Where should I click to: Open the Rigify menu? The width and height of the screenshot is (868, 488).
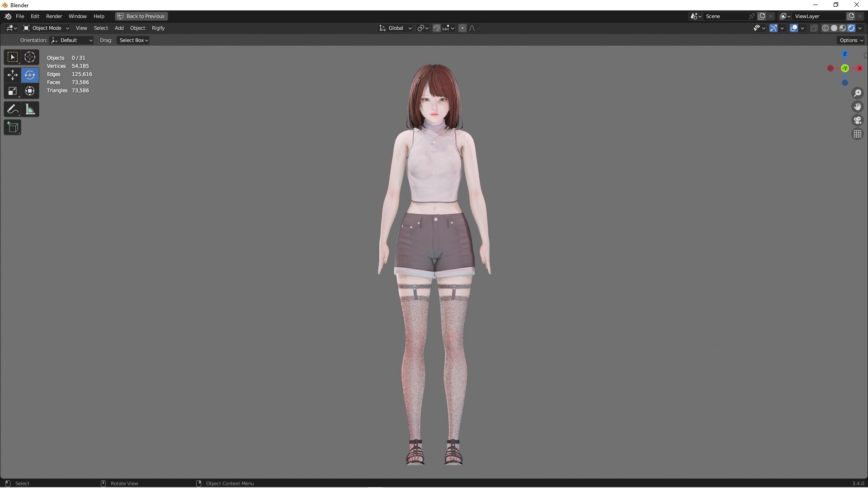click(158, 28)
